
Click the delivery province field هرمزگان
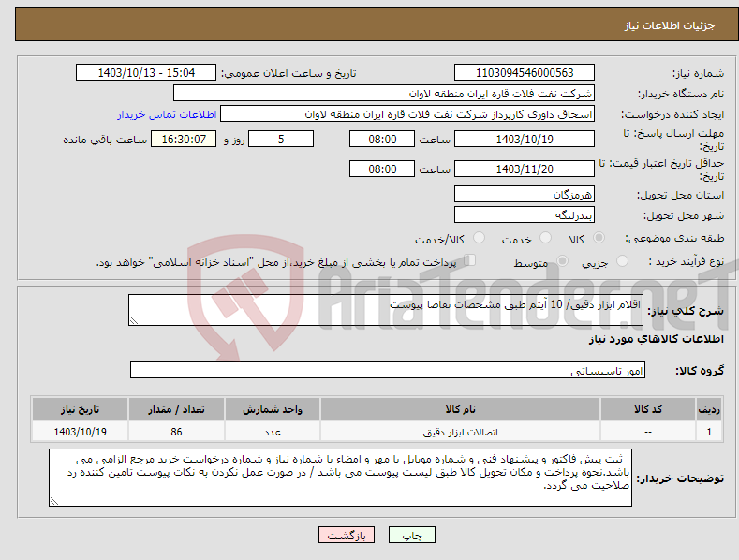[x=525, y=194]
